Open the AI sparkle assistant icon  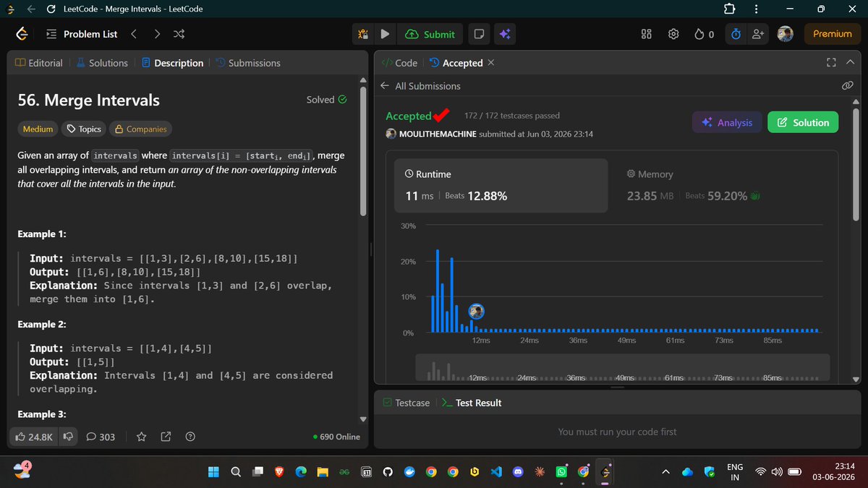(505, 34)
